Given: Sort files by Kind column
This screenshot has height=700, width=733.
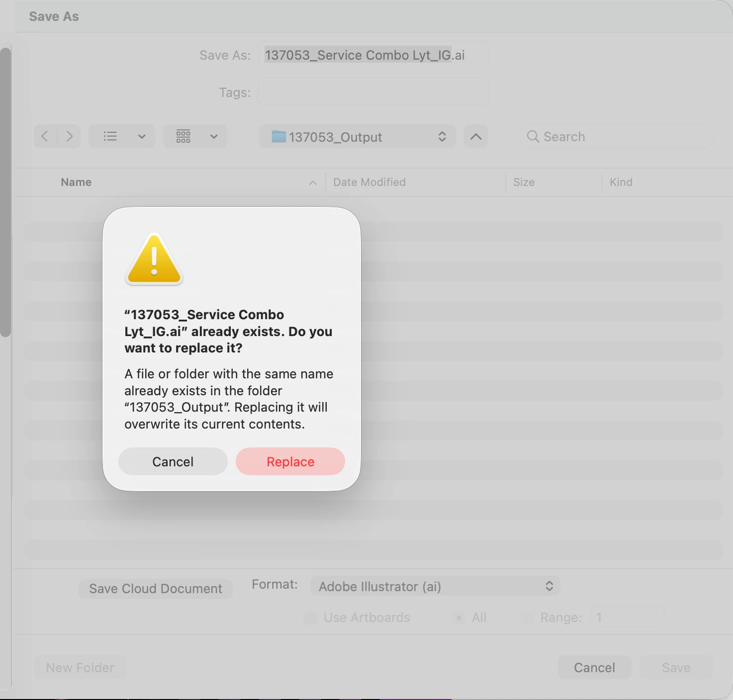Looking at the screenshot, I should coord(621,182).
